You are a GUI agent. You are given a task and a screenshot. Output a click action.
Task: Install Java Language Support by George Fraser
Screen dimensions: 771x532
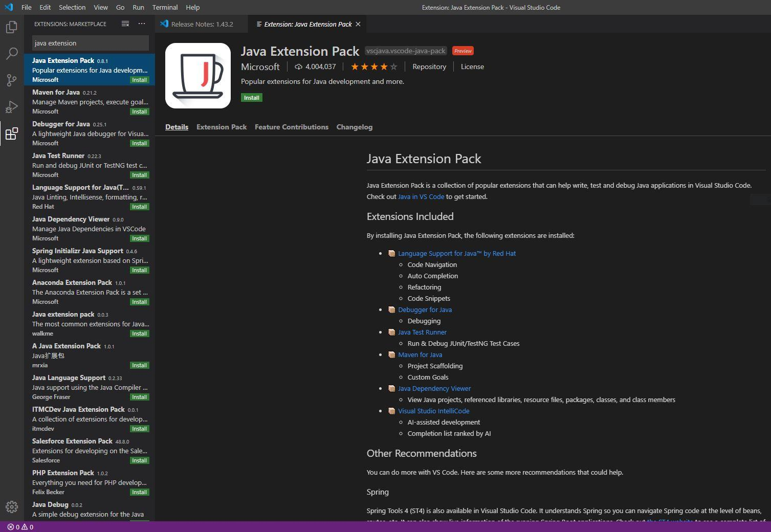point(139,397)
